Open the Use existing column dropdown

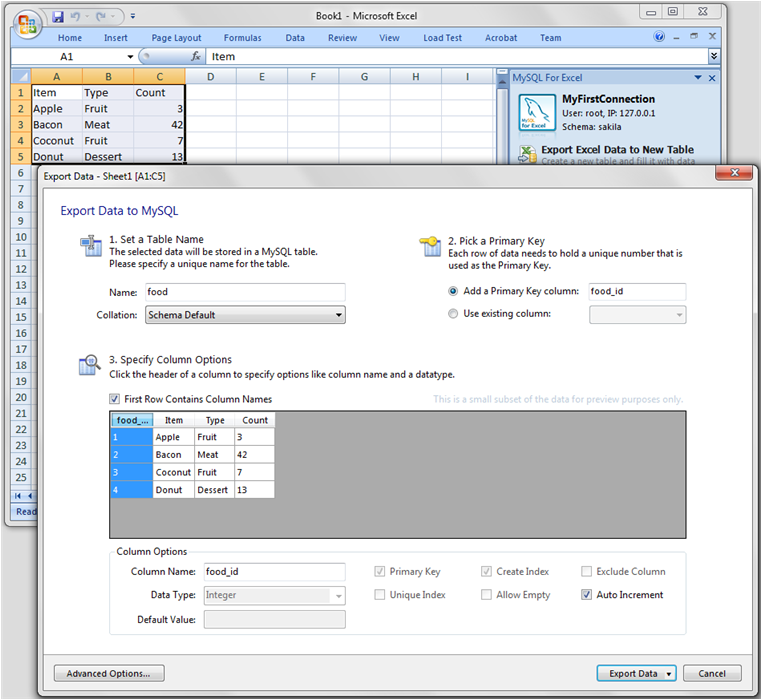pos(638,315)
